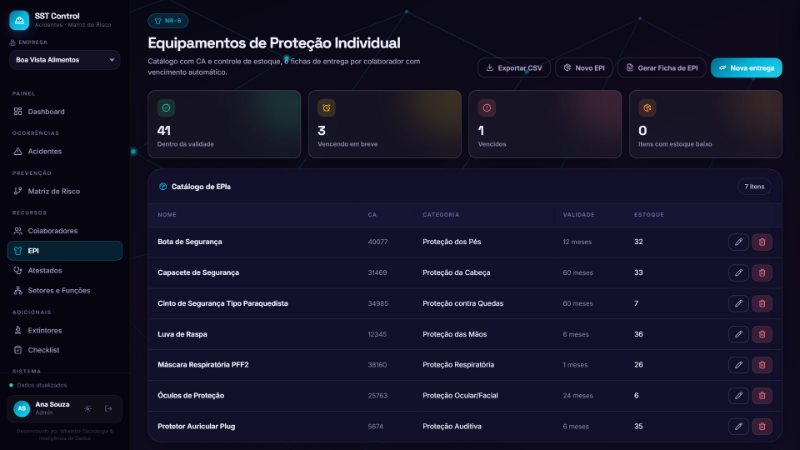Screen dimensions: 800x450
Task: Delete the Luva de Raspa item
Action: coord(762,334)
